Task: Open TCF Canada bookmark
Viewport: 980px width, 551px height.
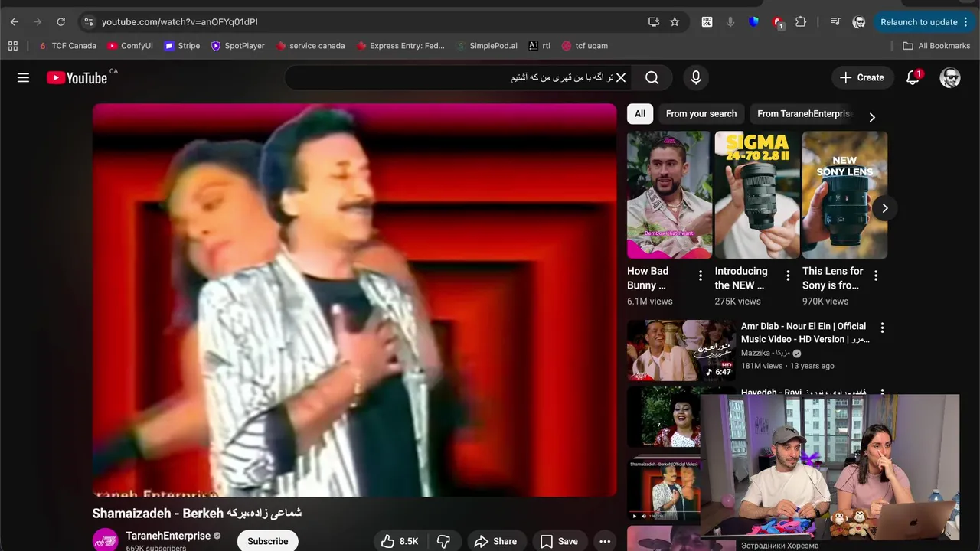Action: point(67,46)
